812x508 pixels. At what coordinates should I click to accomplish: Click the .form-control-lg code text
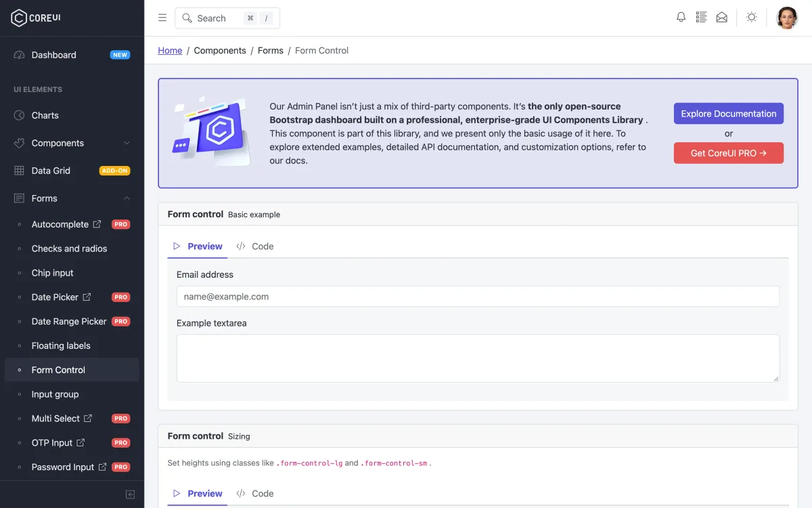click(x=310, y=463)
